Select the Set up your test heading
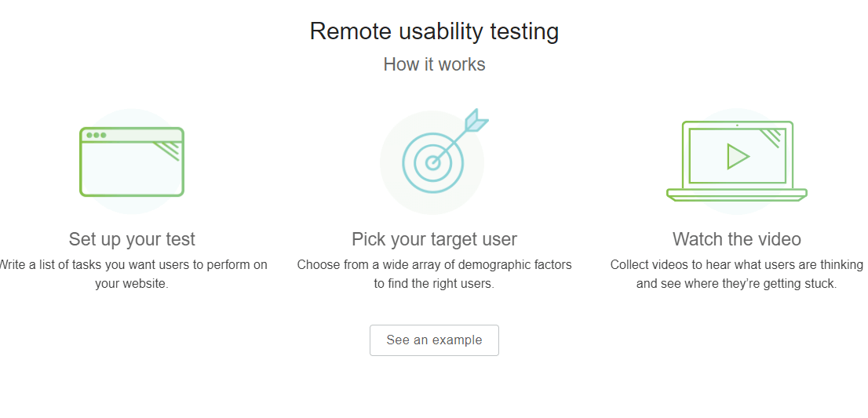The width and height of the screenshot is (868, 418). click(132, 239)
